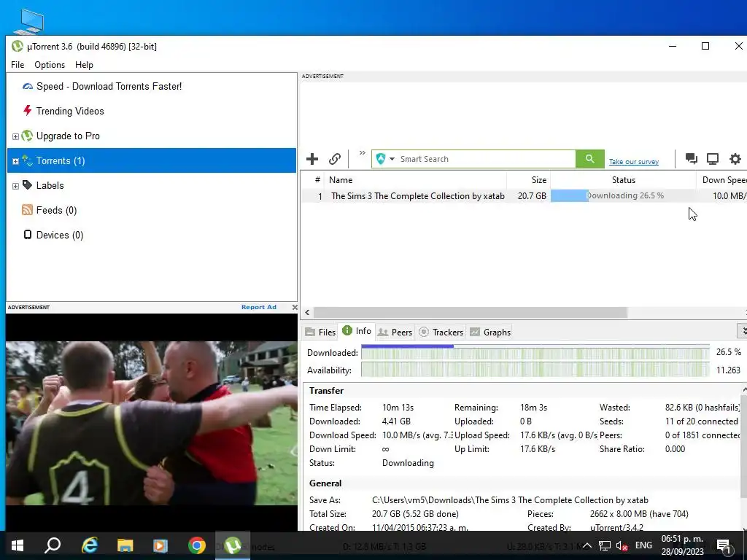This screenshot has height=560, width=747.
Task: Click the Smart Search input field
Action: point(486,159)
